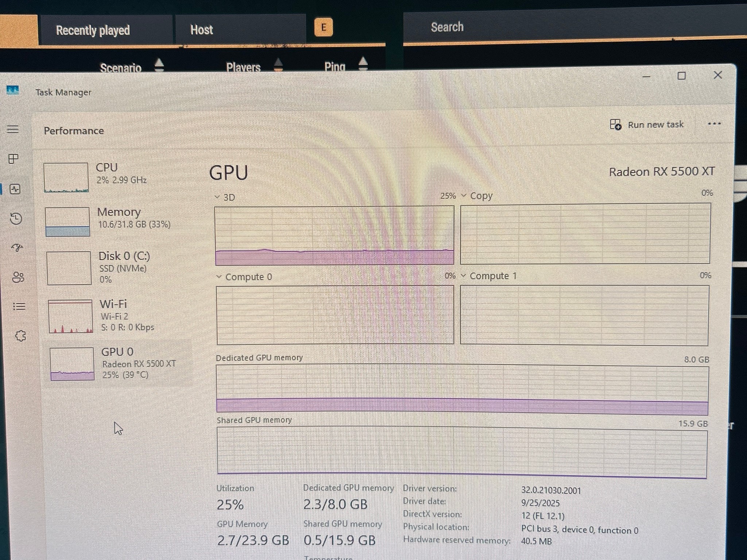Click Run new task button
Image resolution: width=747 pixels, height=560 pixels.
[647, 124]
